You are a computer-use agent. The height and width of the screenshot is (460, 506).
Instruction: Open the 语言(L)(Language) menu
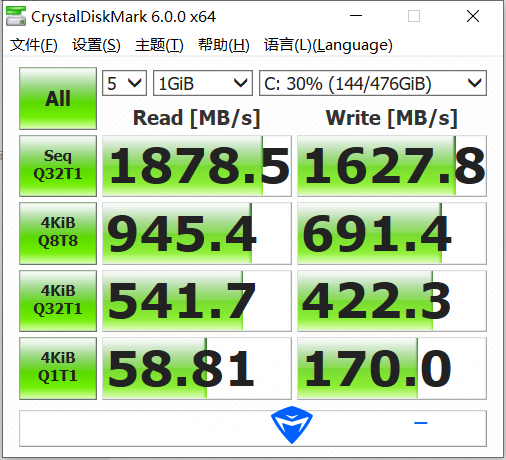point(328,45)
